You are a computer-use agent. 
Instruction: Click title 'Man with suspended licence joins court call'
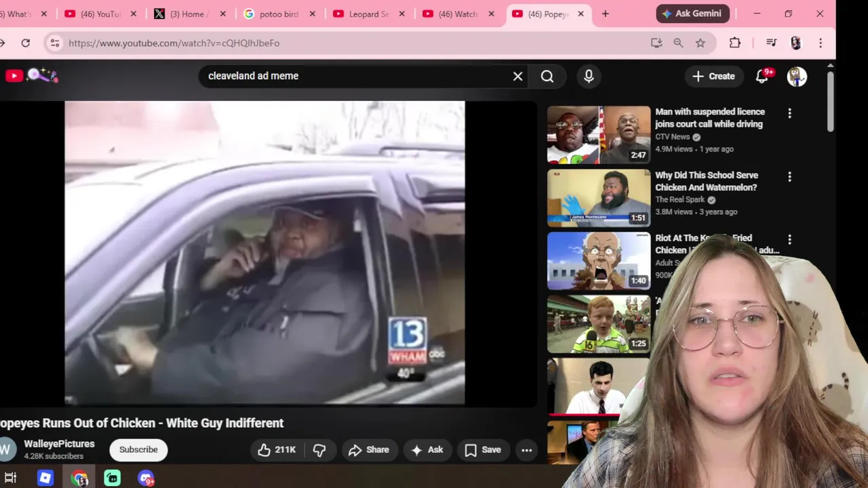pyautogui.click(x=709, y=117)
